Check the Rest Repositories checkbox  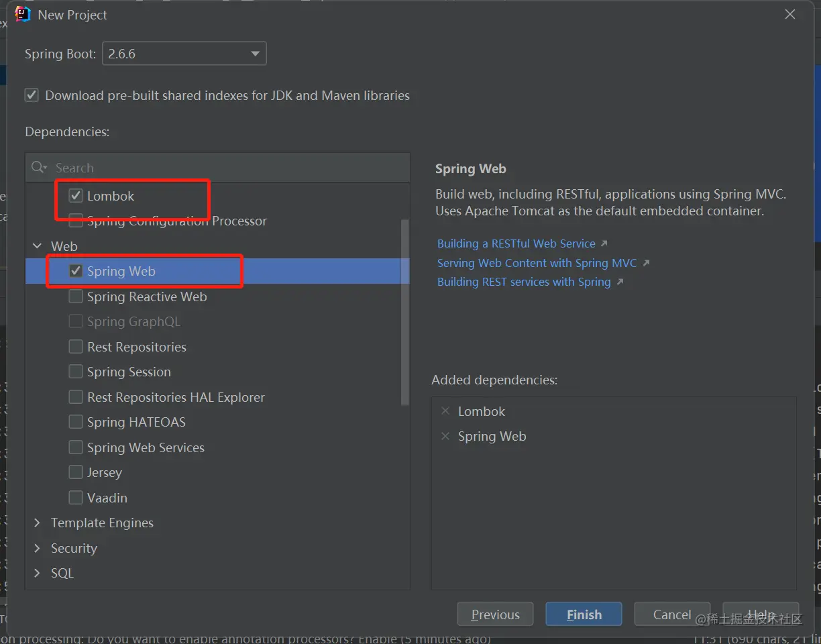(x=76, y=347)
